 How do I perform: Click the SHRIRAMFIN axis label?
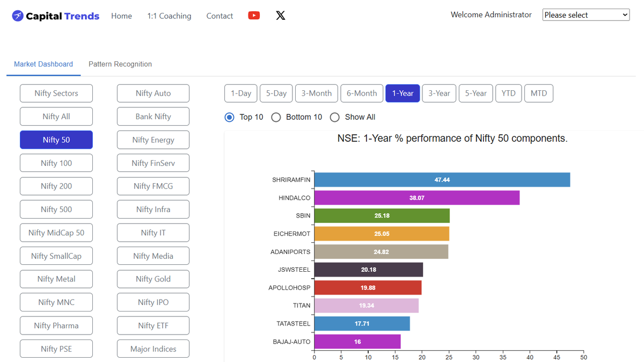coord(291,180)
